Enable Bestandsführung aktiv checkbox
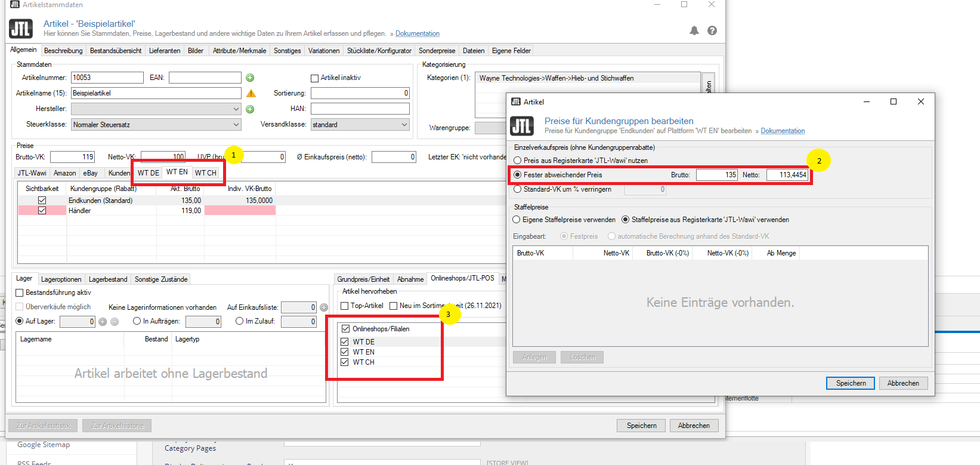980x465 pixels. tap(20, 292)
